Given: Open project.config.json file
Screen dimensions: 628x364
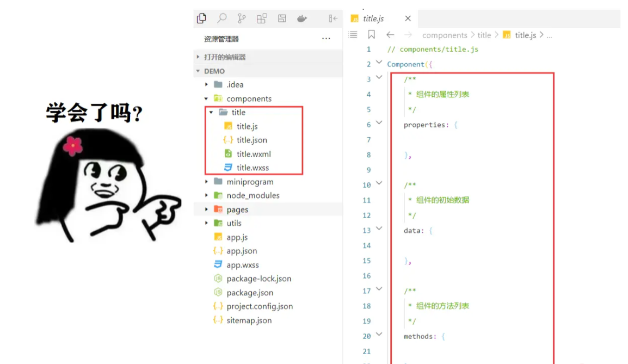Looking at the screenshot, I should point(260,306).
